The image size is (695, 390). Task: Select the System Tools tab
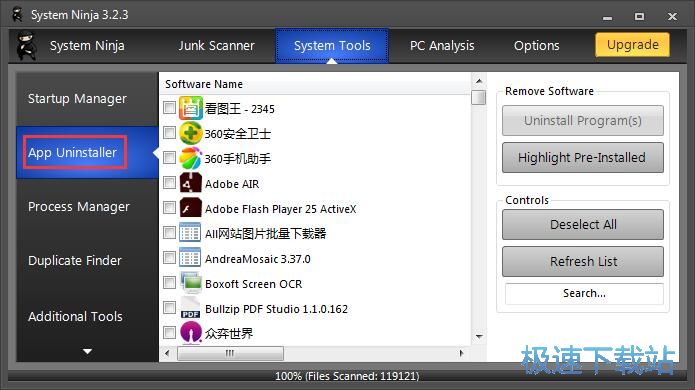click(332, 46)
